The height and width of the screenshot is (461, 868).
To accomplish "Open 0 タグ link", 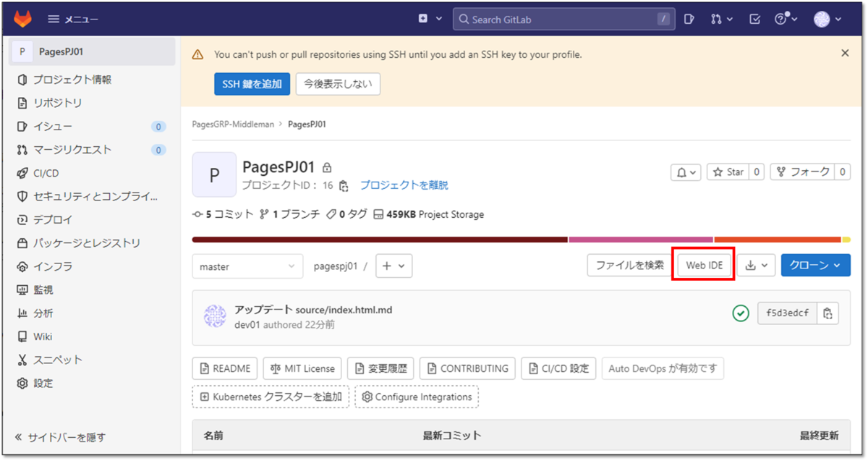I will point(347,214).
